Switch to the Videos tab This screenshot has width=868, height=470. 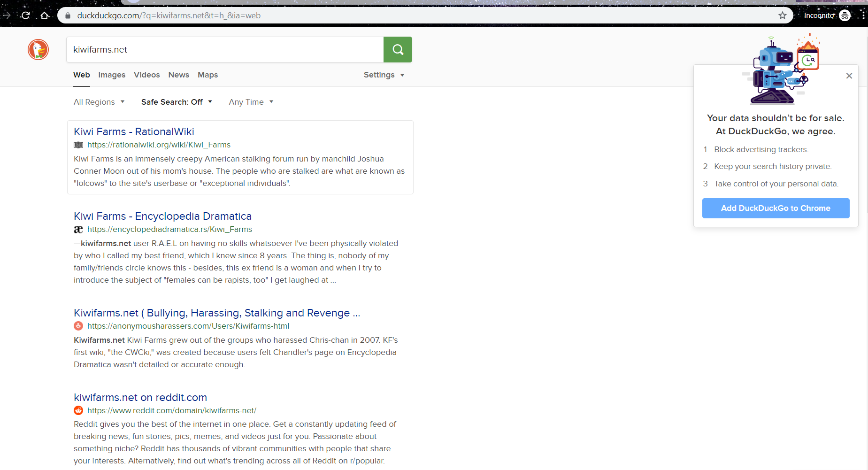pos(147,75)
